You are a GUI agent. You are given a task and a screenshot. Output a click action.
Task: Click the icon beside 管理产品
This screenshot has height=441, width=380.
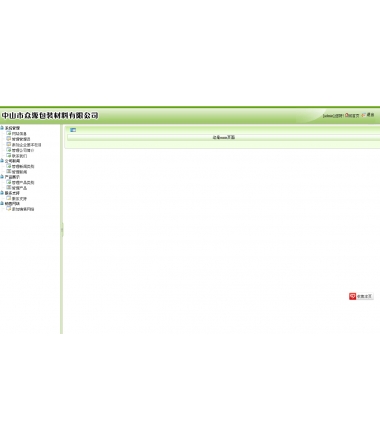click(9, 188)
